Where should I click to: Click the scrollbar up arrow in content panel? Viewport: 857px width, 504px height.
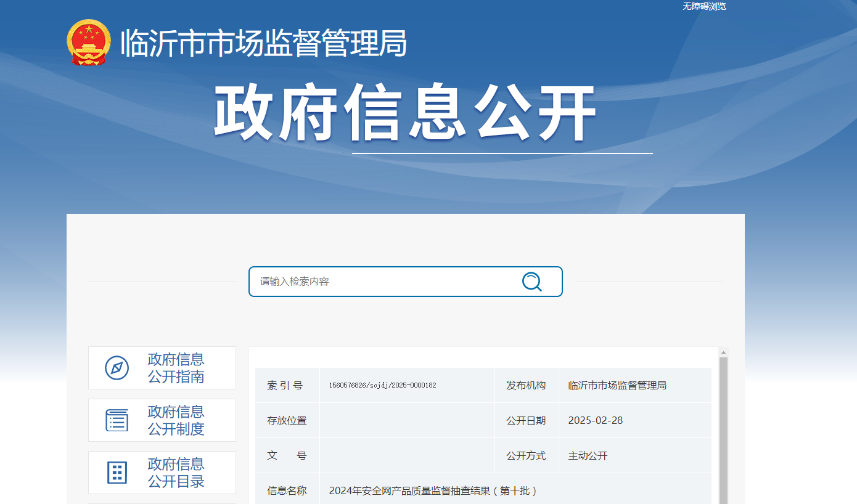[724, 352]
